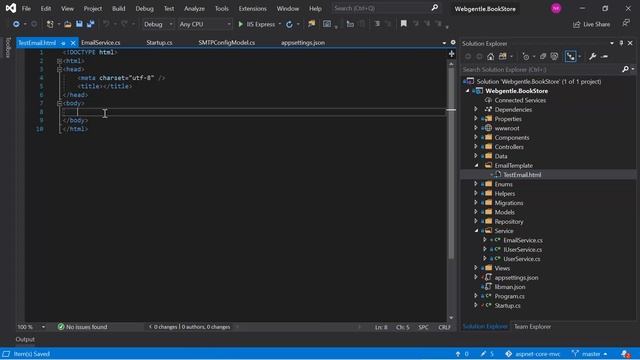Open the Extensions menu
Screen dimensions: 640x360
click(x=253, y=8)
